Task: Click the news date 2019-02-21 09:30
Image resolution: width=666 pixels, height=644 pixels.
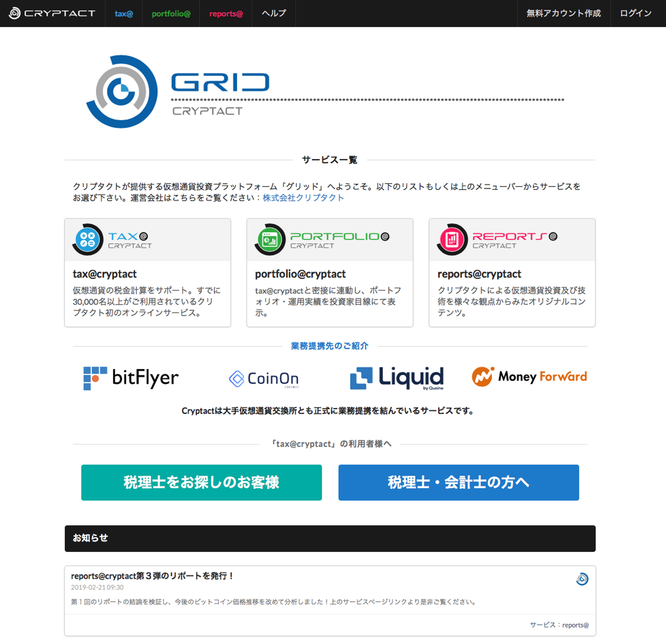Action: click(97, 587)
